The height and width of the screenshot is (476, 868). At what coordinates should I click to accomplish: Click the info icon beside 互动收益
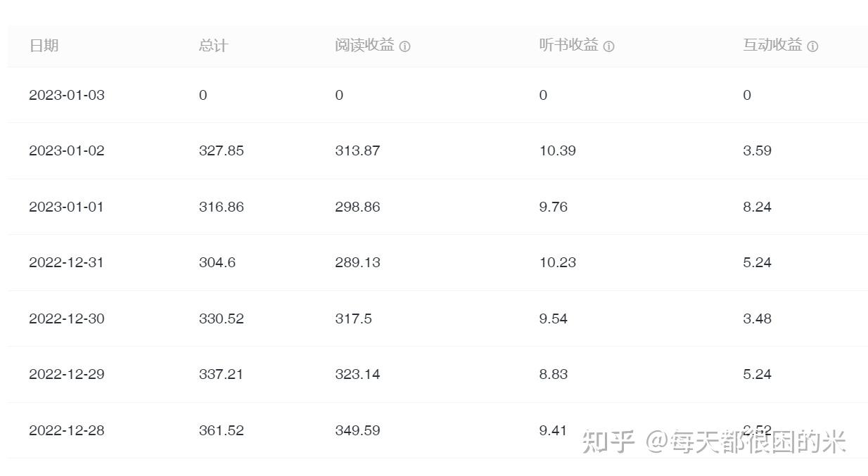pos(812,46)
